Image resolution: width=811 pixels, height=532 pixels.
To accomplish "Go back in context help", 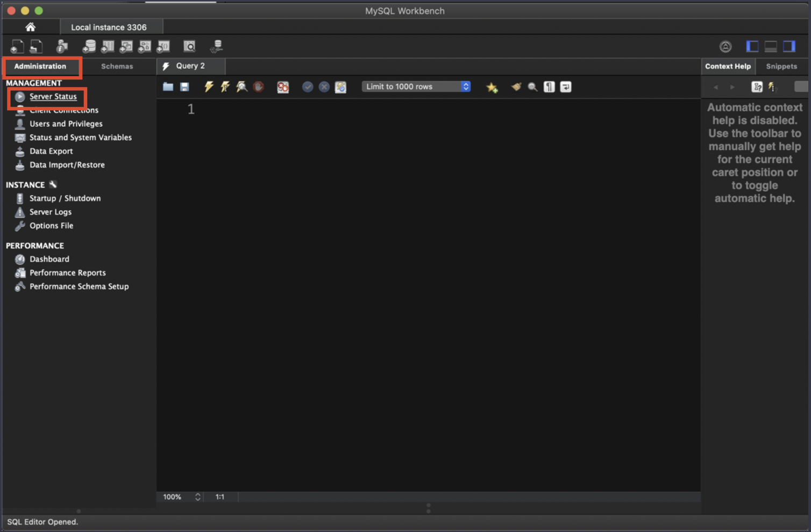I will point(715,87).
